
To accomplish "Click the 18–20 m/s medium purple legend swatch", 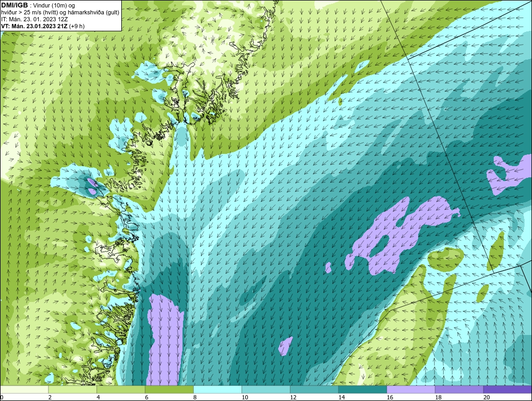I will click(x=460, y=389).
